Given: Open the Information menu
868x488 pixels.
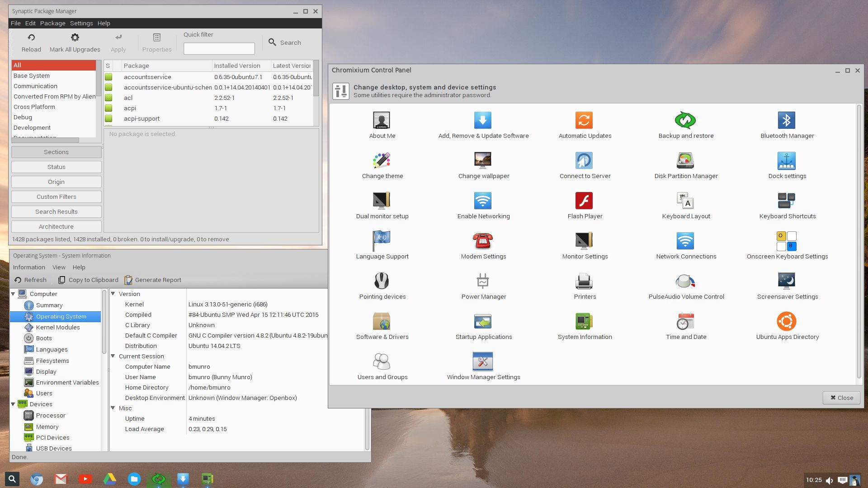Looking at the screenshot, I should tap(29, 267).
